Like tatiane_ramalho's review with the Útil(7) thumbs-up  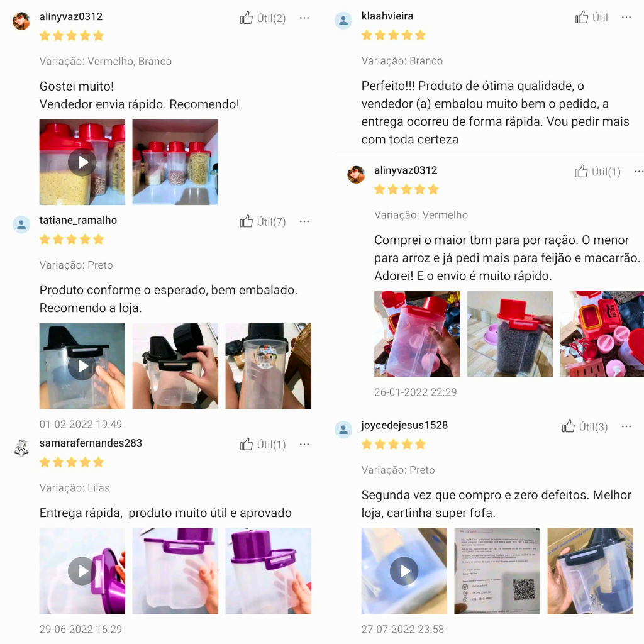pos(262,222)
